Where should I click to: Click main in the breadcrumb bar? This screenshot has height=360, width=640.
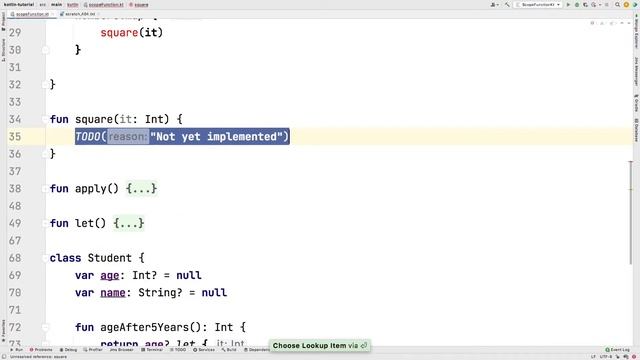pyautogui.click(x=57, y=4)
